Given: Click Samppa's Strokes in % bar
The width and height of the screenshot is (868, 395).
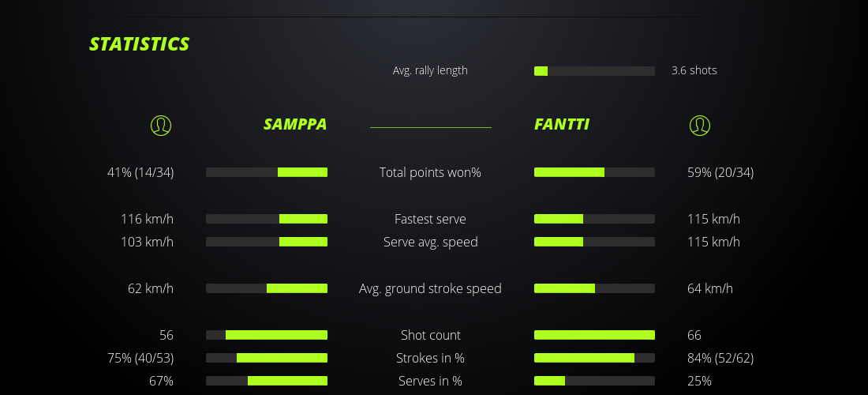Looking at the screenshot, I should pyautogui.click(x=267, y=358).
